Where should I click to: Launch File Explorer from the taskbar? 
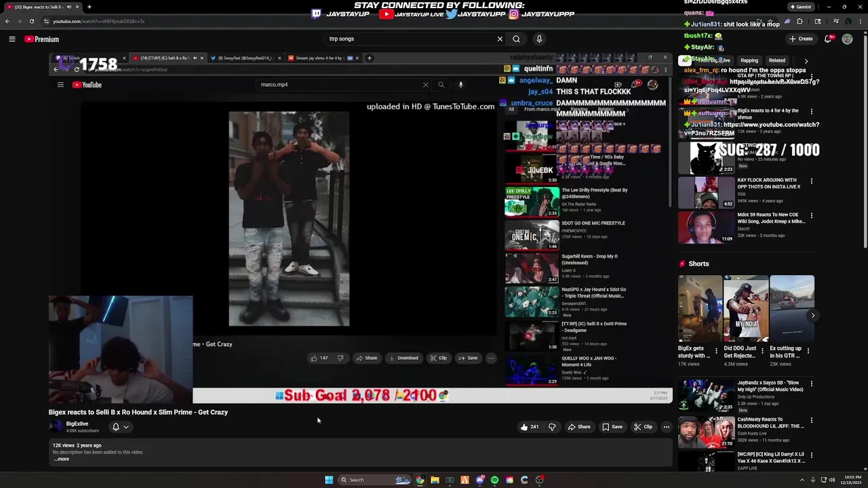[x=435, y=480]
